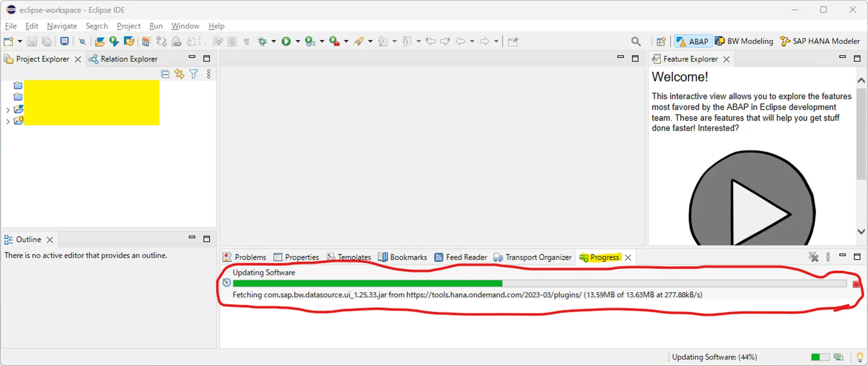Viewport: 868px width, 366px height.
Task: Open the Project menu
Action: 129,26
